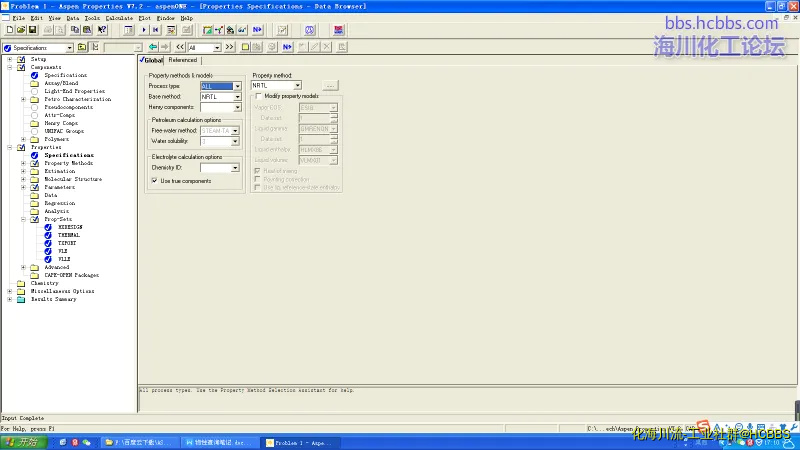Click the Process type ALL field
This screenshot has width=800, height=450.
point(217,86)
